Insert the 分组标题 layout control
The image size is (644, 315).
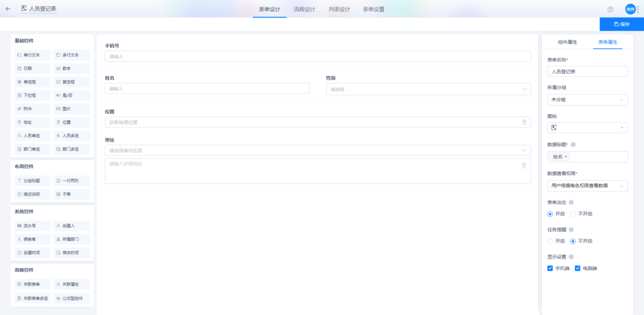(32, 181)
